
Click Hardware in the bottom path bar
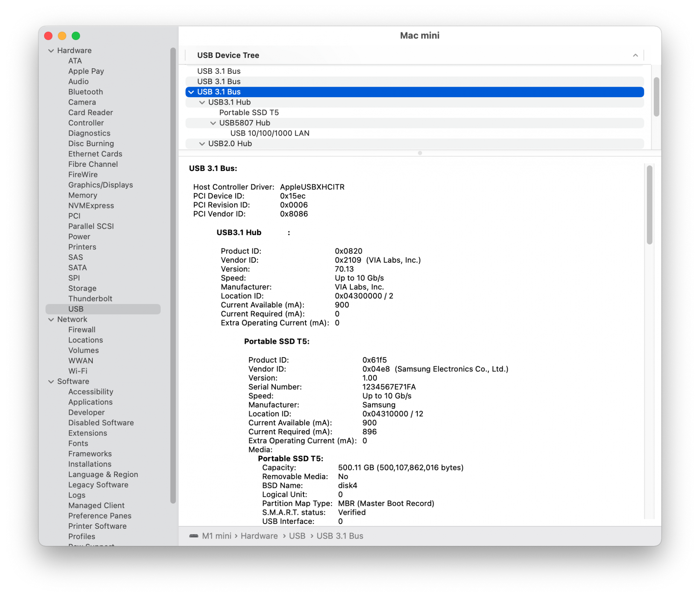259,536
